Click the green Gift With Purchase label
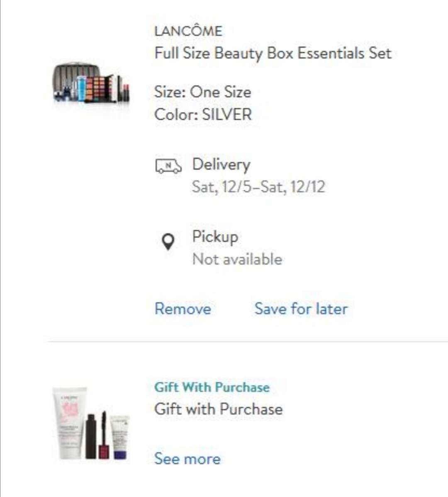The height and width of the screenshot is (497, 448). pos(212,387)
